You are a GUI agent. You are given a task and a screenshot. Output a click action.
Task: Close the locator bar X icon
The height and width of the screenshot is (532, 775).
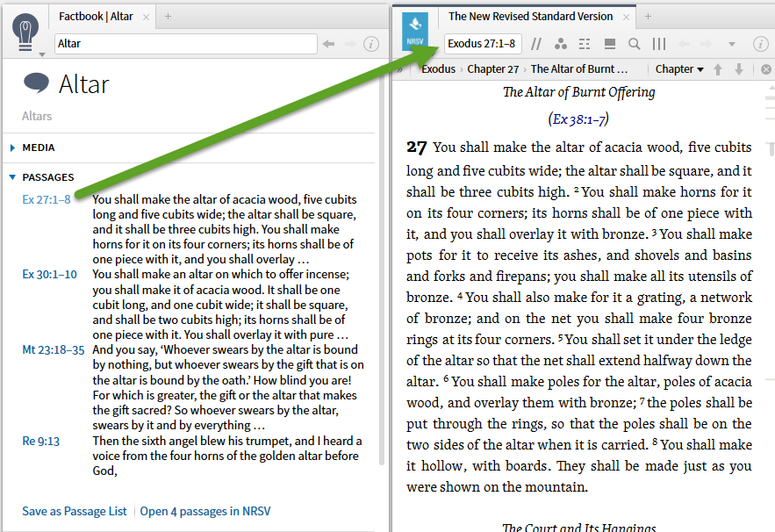pos(765,69)
